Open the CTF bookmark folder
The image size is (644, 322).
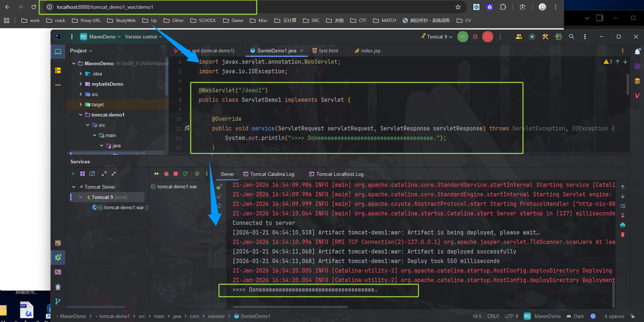pos(358,21)
